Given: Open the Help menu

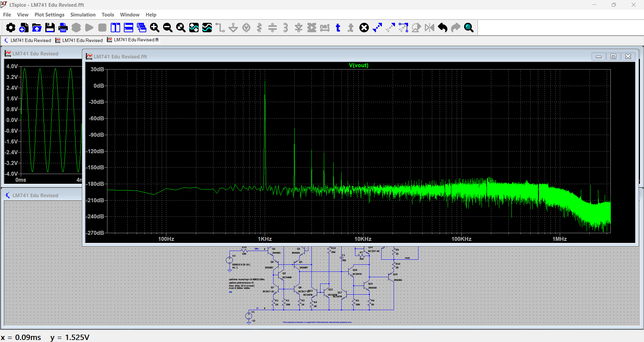Looking at the screenshot, I should tap(151, 15).
